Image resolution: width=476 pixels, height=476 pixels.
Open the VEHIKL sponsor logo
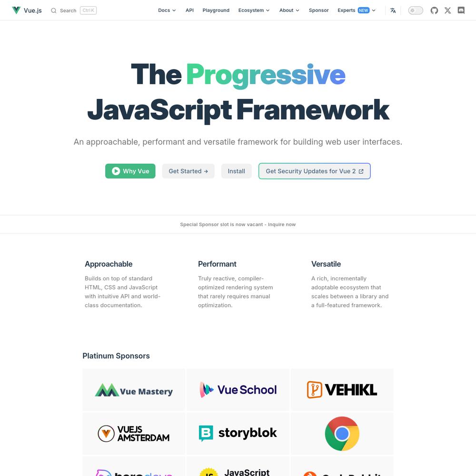[342, 390]
